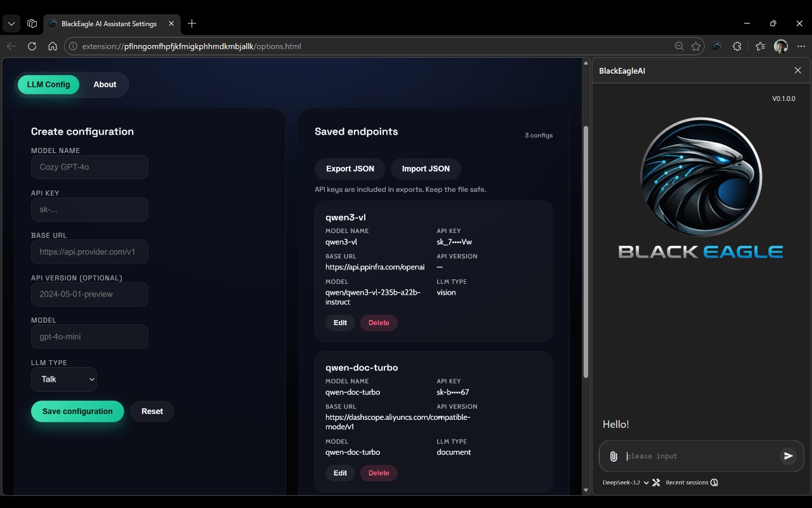Focus the Base URL input field
812x508 pixels.
point(89,251)
